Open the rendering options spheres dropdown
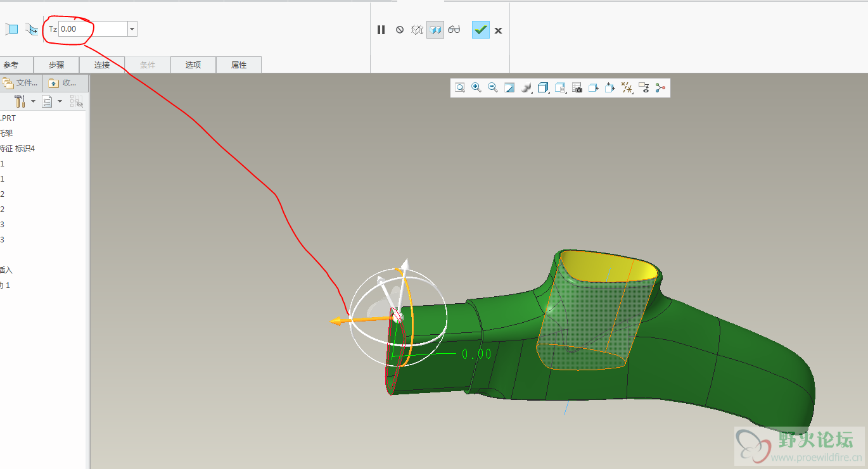Image resolution: width=868 pixels, height=469 pixels. [x=527, y=88]
